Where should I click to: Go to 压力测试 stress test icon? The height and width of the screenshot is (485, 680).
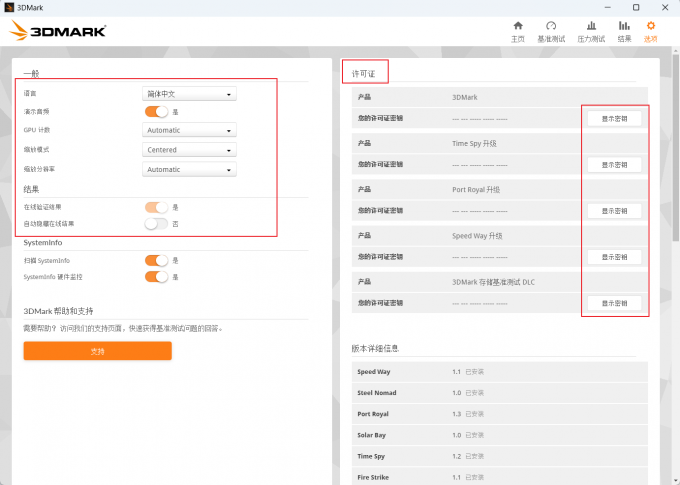coord(591,30)
